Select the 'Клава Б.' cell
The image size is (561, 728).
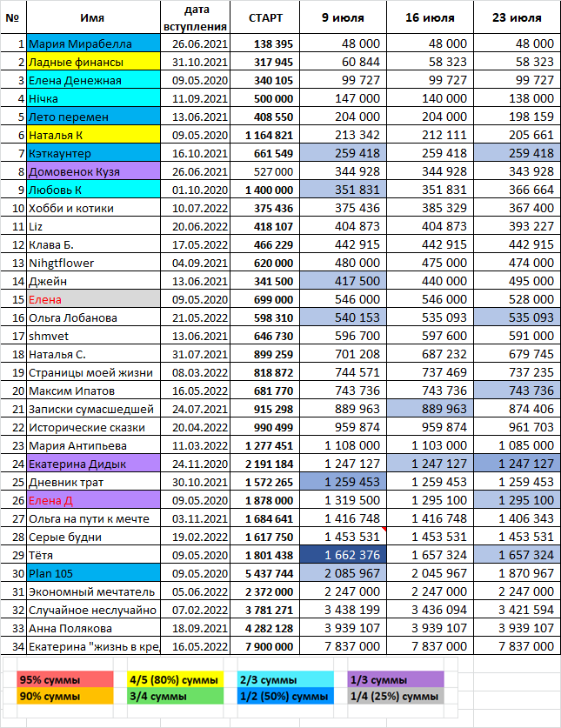coord(93,244)
